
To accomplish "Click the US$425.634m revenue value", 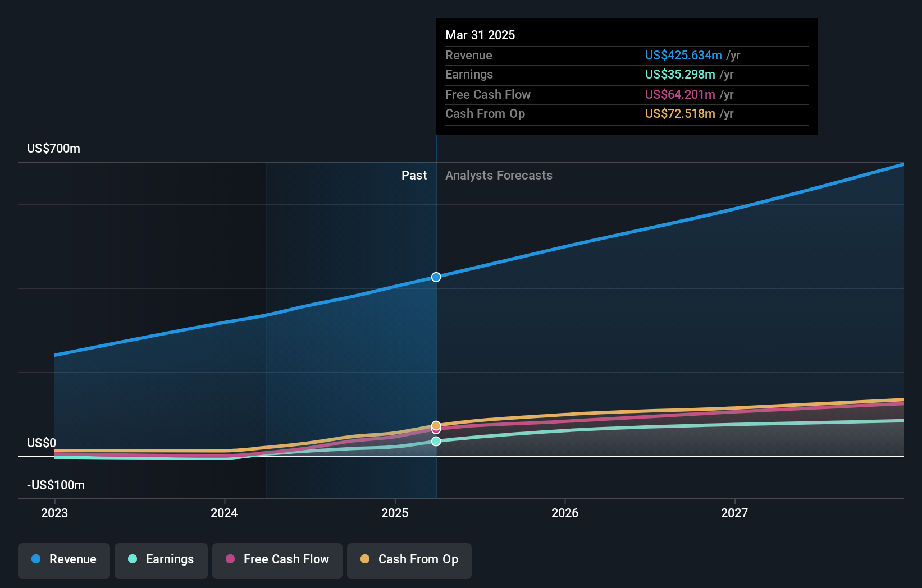I will (683, 56).
